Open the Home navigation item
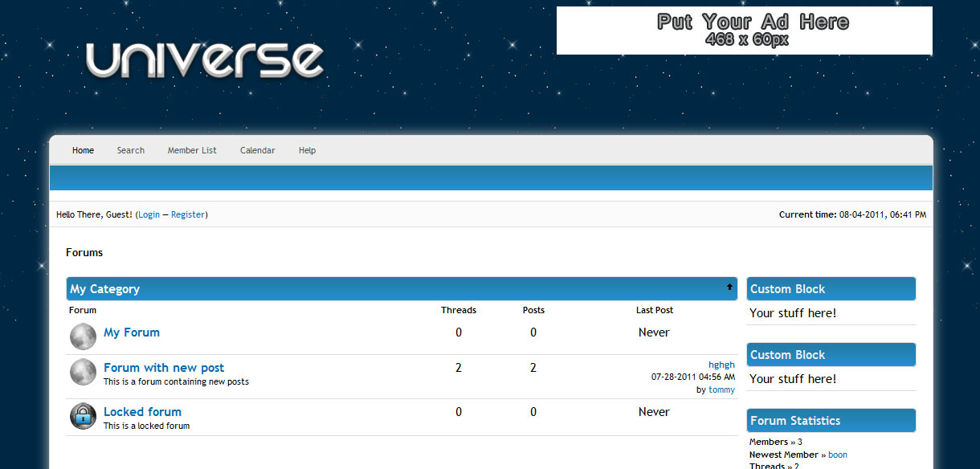Image resolution: width=980 pixels, height=469 pixels. [x=83, y=150]
